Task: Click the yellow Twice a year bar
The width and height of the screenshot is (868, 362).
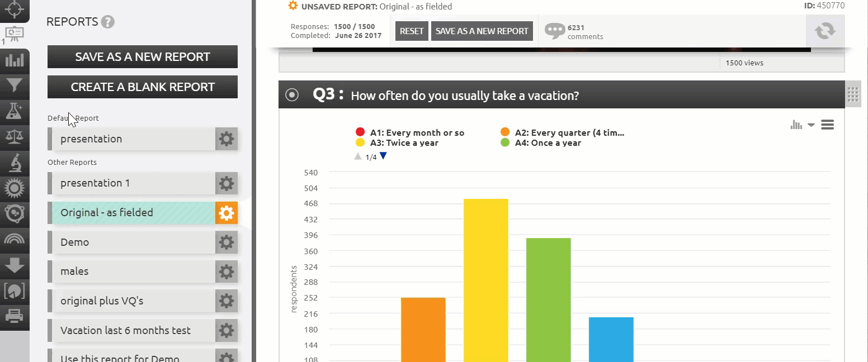Action: click(486, 280)
